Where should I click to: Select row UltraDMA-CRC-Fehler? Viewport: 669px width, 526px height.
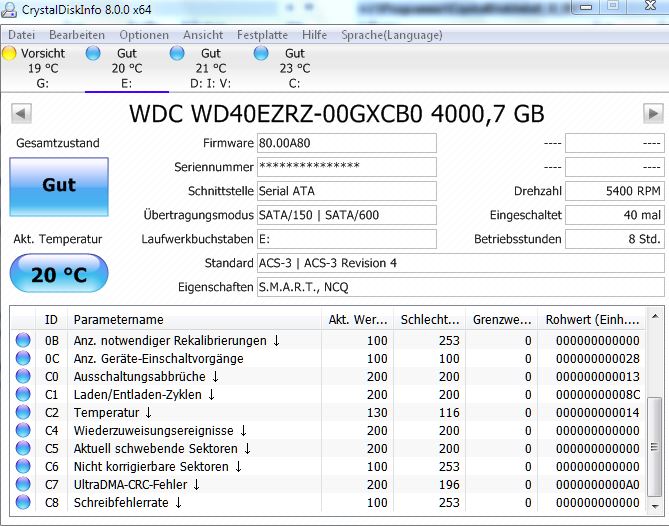pyautogui.click(x=328, y=484)
